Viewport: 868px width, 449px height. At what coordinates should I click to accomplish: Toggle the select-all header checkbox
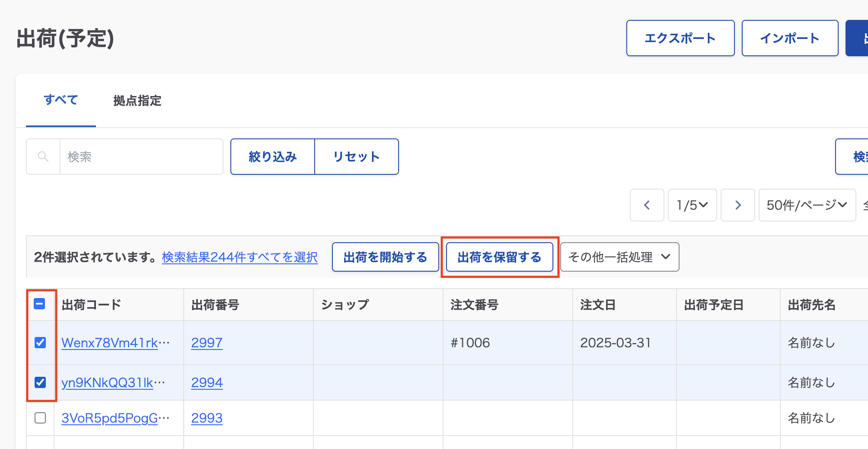39,304
